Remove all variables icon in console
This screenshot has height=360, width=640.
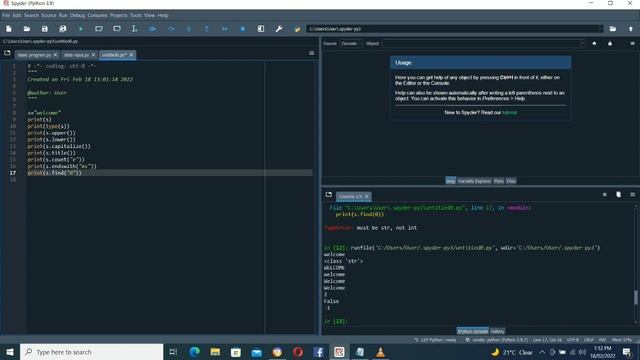click(618, 195)
